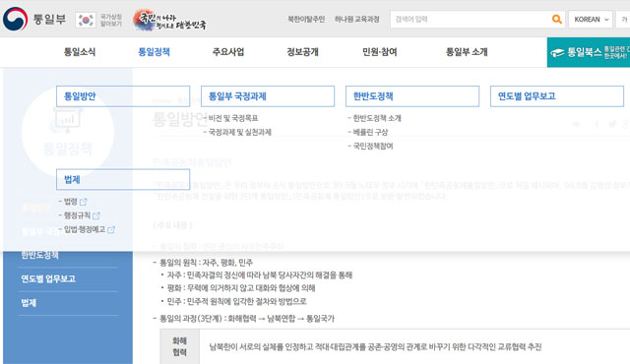Click the text line starting '민주 : 민주적 원칙에'
This screenshot has width=630, height=364.
tap(236, 301)
